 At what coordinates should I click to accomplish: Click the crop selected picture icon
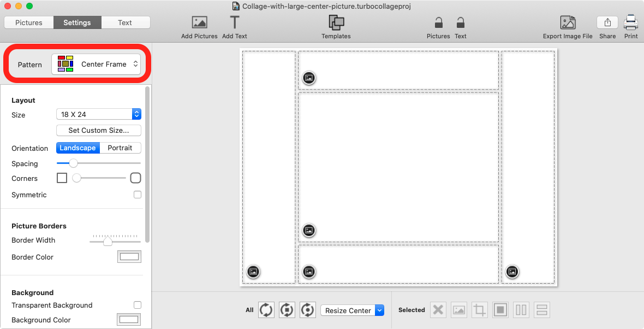click(x=479, y=310)
